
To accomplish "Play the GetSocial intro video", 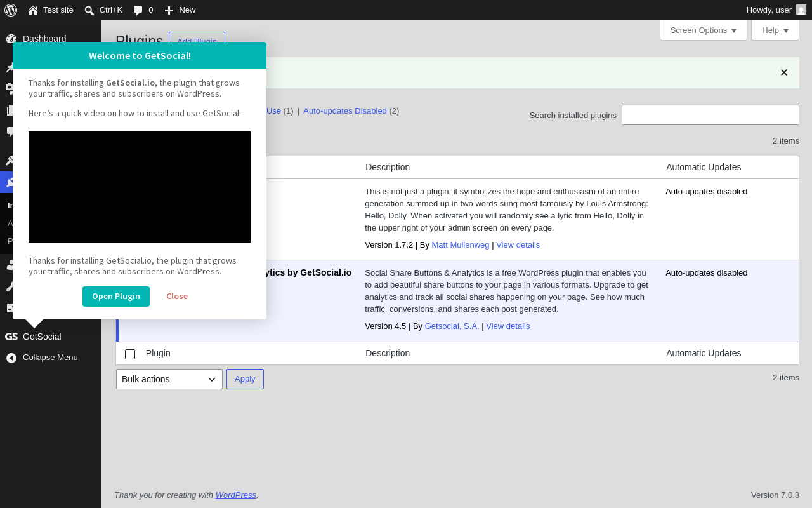I will pos(140,187).
